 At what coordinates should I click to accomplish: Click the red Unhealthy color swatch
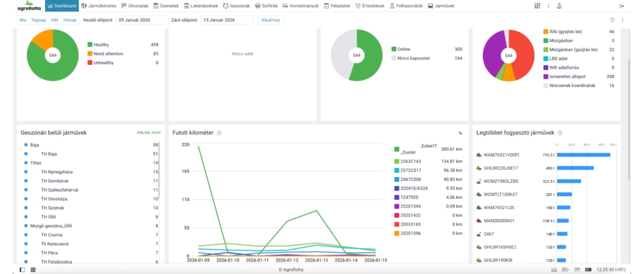pyautogui.click(x=90, y=62)
